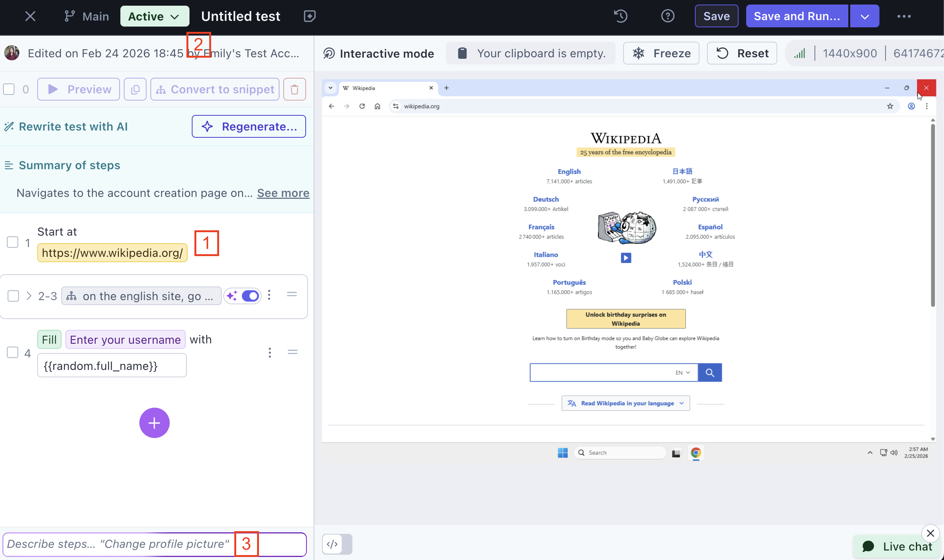944x560 pixels.
Task: Select the Wikipedia browser tab
Action: (x=384, y=88)
